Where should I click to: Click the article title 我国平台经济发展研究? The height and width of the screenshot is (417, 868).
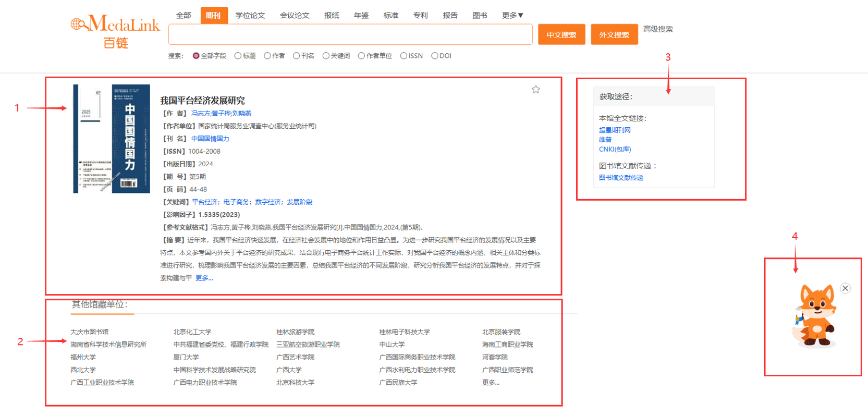click(x=202, y=101)
